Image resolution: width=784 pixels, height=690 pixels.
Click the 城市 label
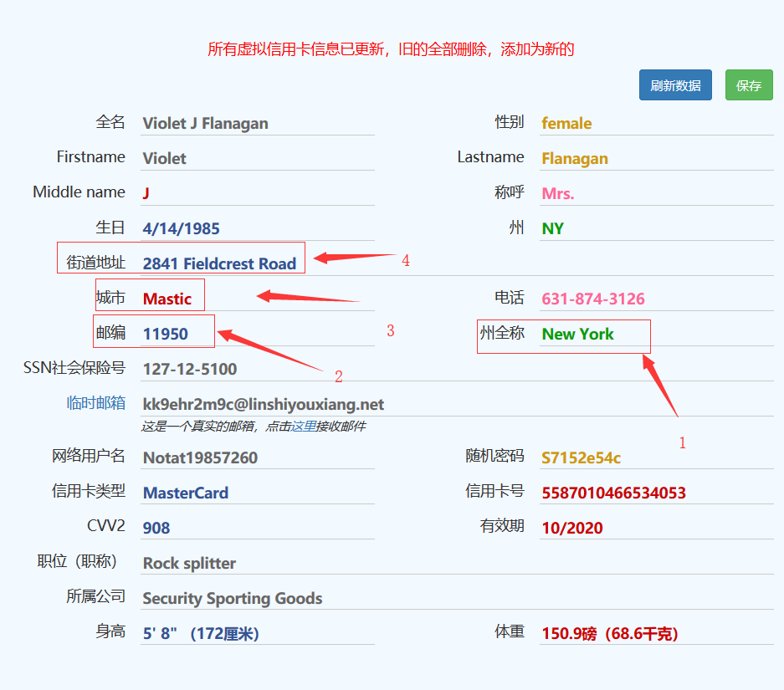tap(110, 297)
